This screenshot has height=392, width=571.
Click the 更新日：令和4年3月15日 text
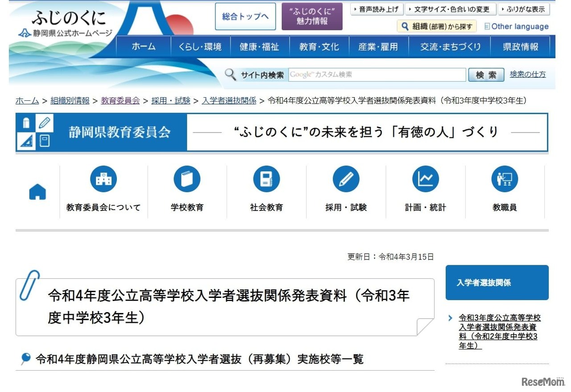390,257
